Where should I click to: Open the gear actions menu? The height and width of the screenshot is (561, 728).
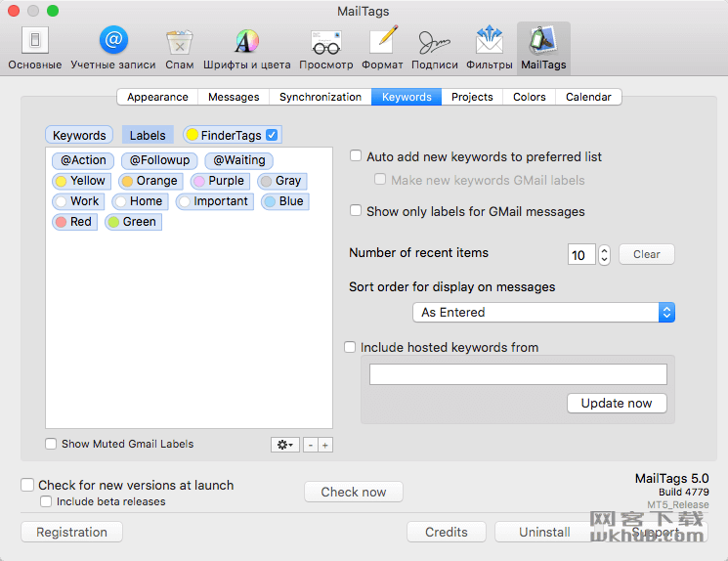(285, 445)
